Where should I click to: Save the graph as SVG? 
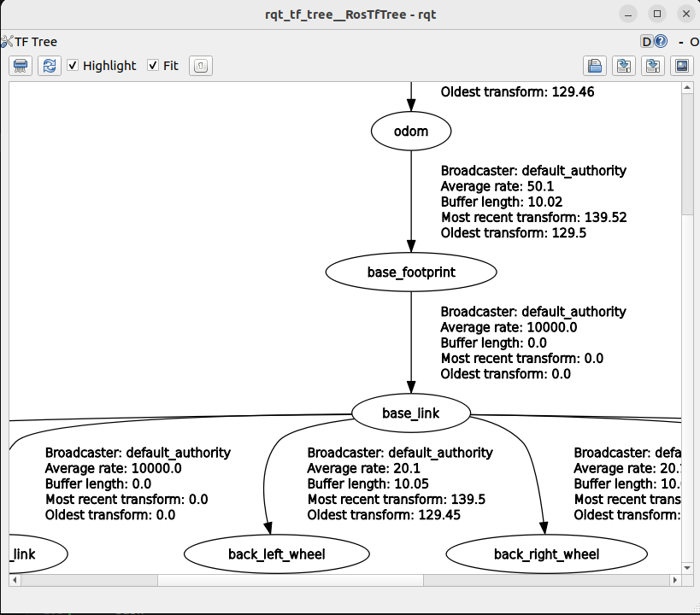coord(653,66)
